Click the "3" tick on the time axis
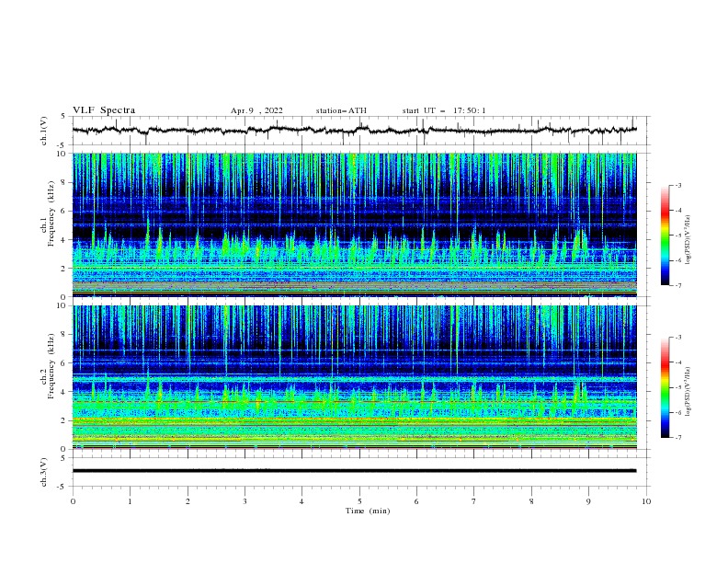728x563 pixels. click(245, 501)
